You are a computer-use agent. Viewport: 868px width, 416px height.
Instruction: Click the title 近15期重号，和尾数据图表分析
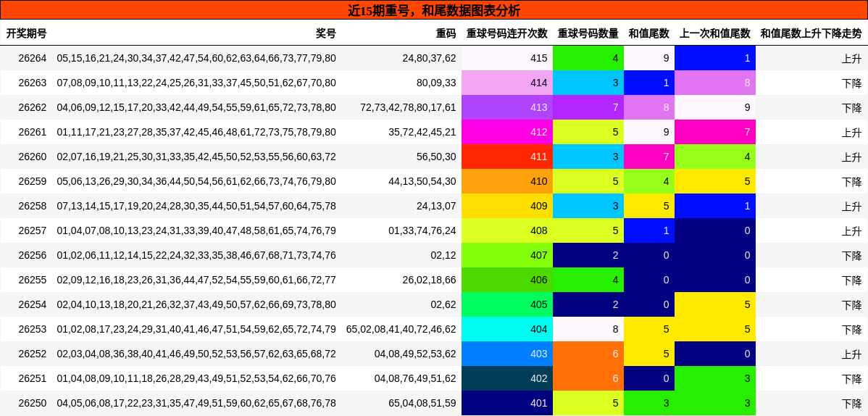pyautogui.click(x=434, y=11)
